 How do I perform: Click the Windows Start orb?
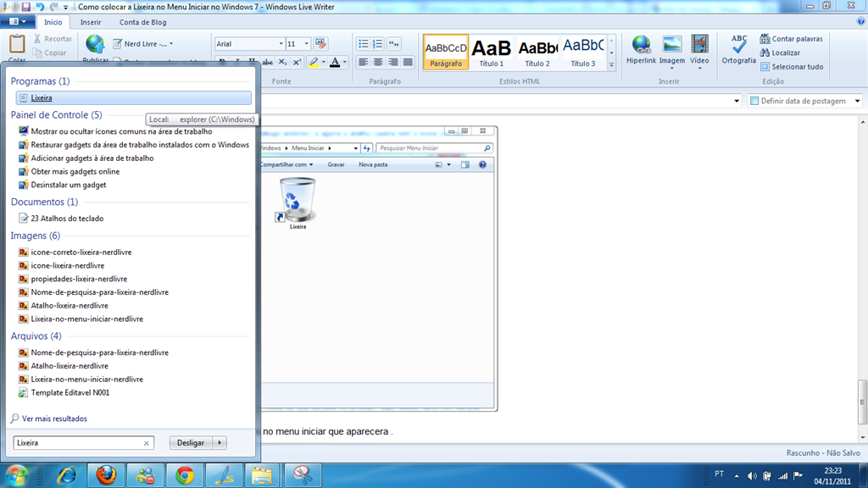17,474
